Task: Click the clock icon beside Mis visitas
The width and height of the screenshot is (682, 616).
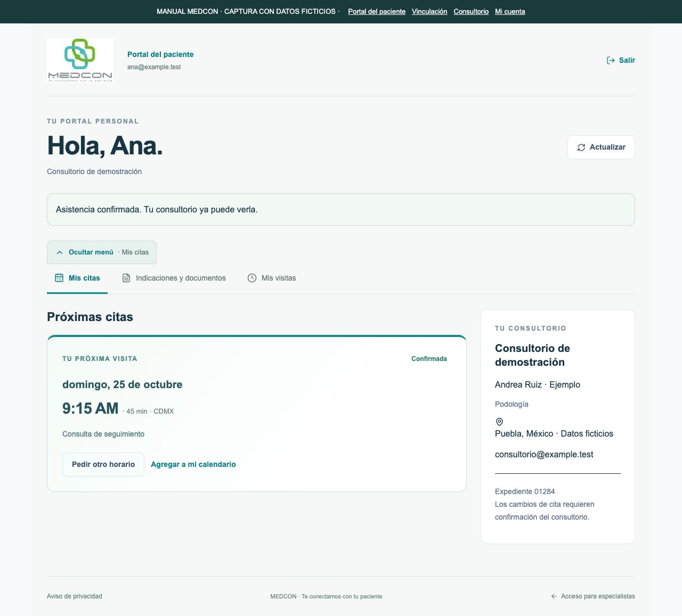Action: [x=252, y=278]
